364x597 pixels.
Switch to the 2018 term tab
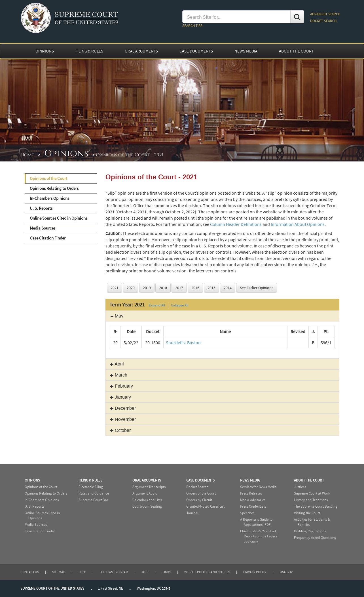click(x=163, y=288)
